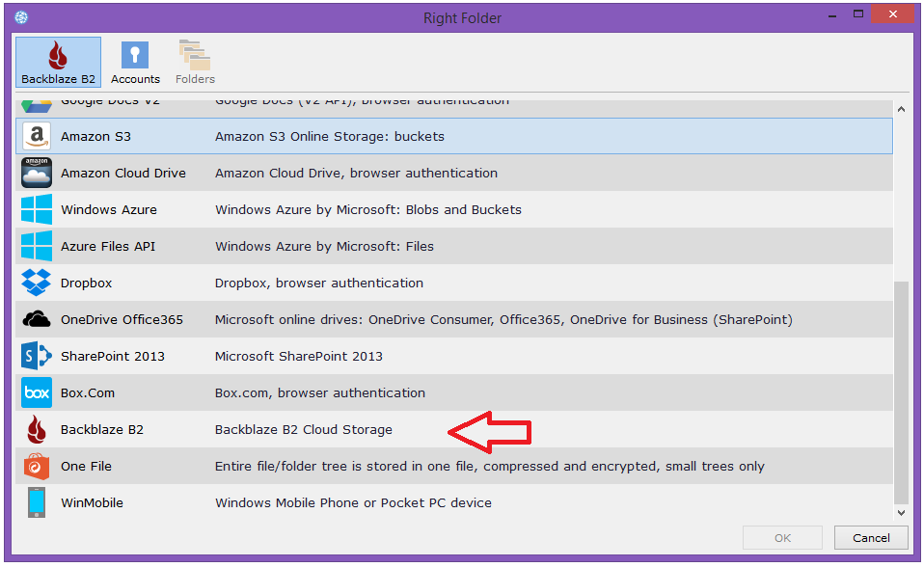Select the Amazon Cloud Drive icon

pos(37,174)
